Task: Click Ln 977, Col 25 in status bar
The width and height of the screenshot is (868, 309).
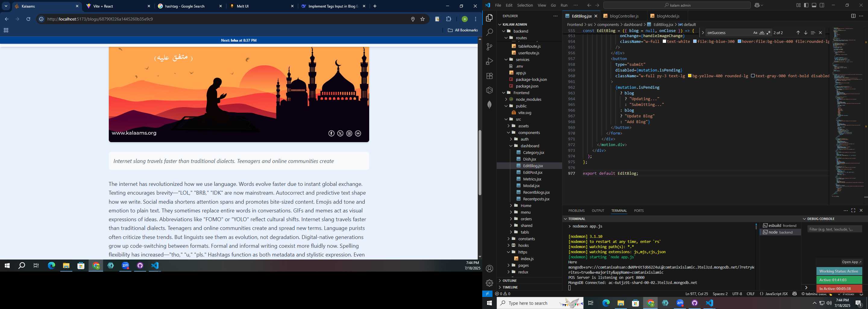Action: pyautogui.click(x=697, y=294)
